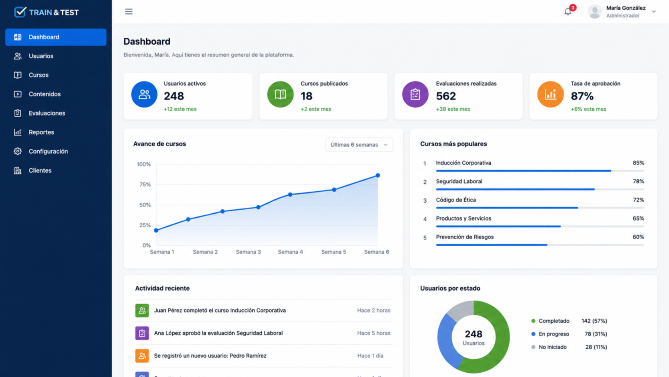
Task: Click the 'Hace 2 horas' timestamp
Action: (x=374, y=310)
